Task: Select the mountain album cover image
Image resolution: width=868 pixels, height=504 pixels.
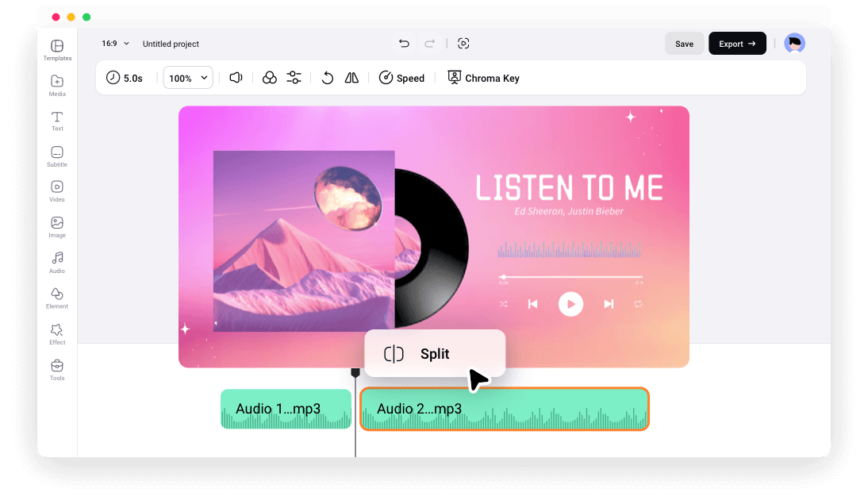Action: [x=304, y=241]
